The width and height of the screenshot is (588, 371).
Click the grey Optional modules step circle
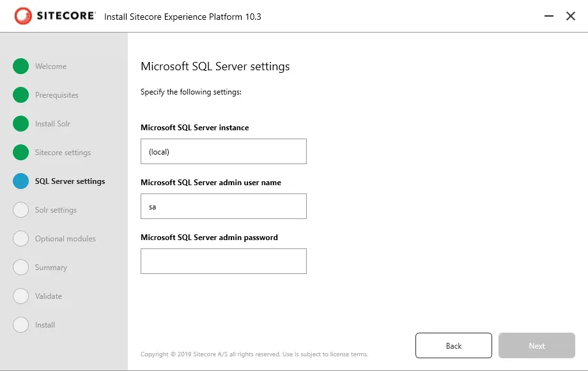point(21,239)
